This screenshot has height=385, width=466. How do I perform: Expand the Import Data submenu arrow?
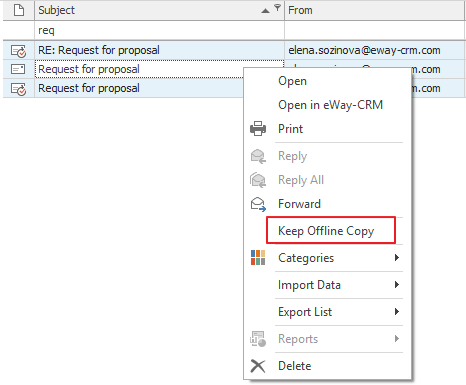point(397,284)
